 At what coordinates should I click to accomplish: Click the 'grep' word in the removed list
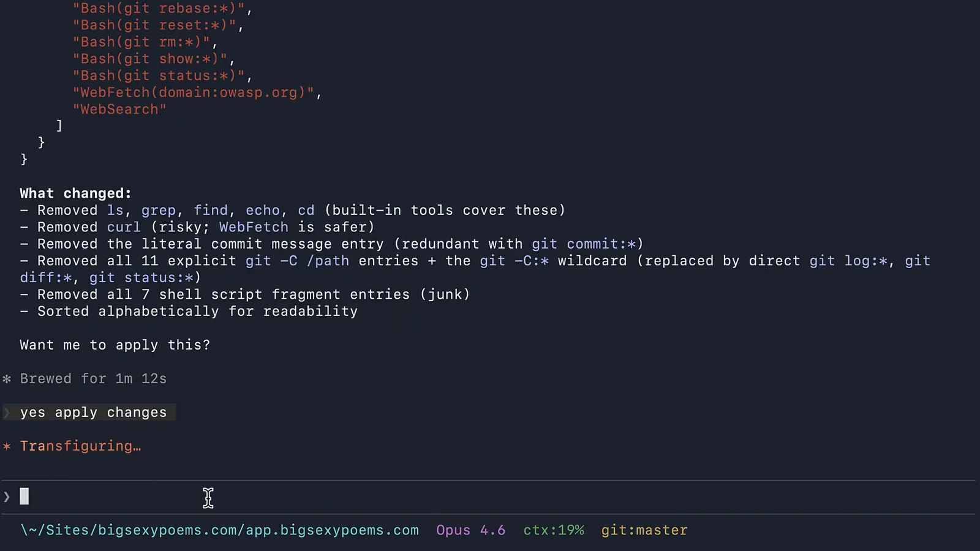158,211
